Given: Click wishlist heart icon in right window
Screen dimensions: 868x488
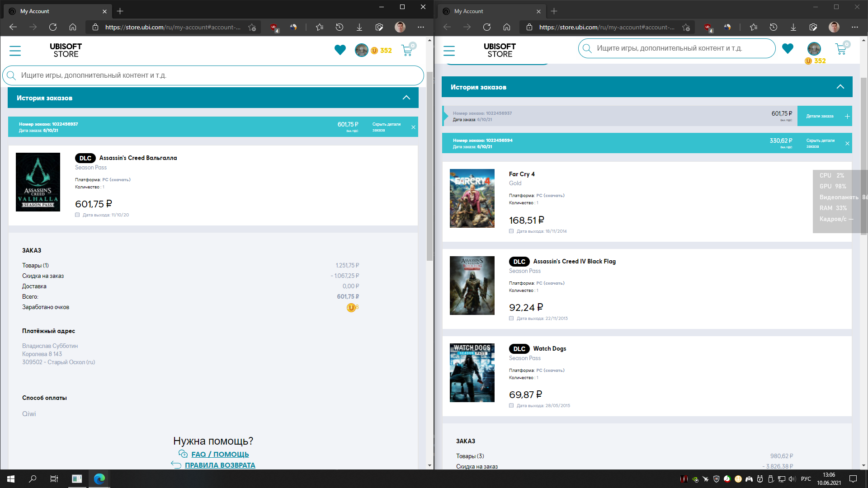Looking at the screenshot, I should [788, 48].
